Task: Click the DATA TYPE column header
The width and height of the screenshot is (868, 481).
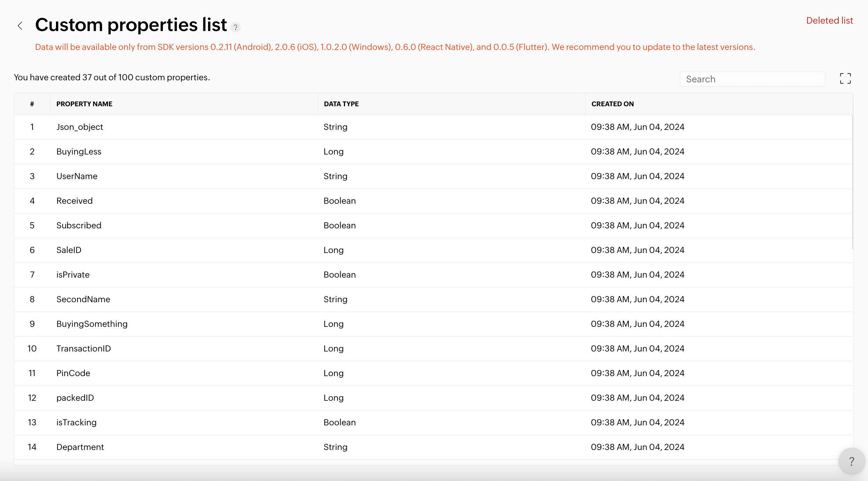Action: coord(341,104)
